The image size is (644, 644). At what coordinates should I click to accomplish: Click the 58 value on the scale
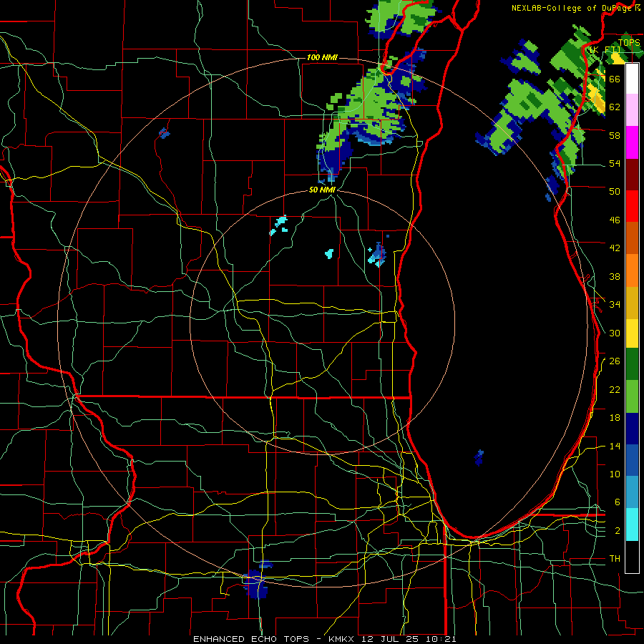[615, 135]
